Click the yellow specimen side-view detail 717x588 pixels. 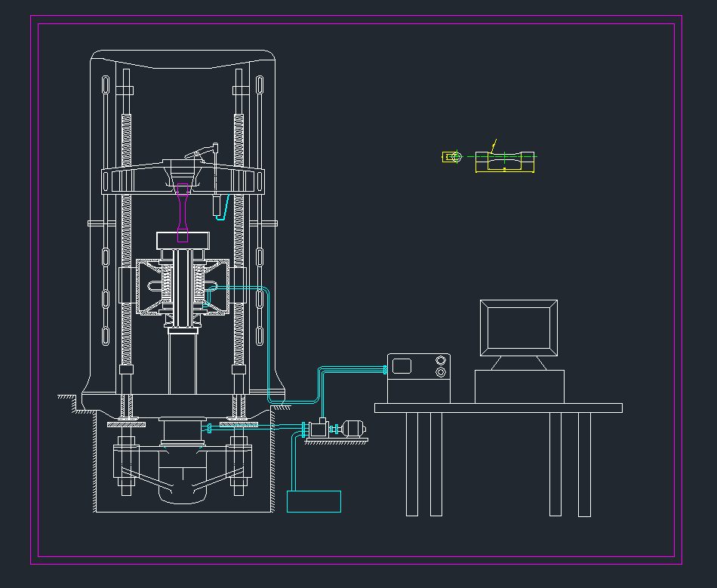point(504,161)
